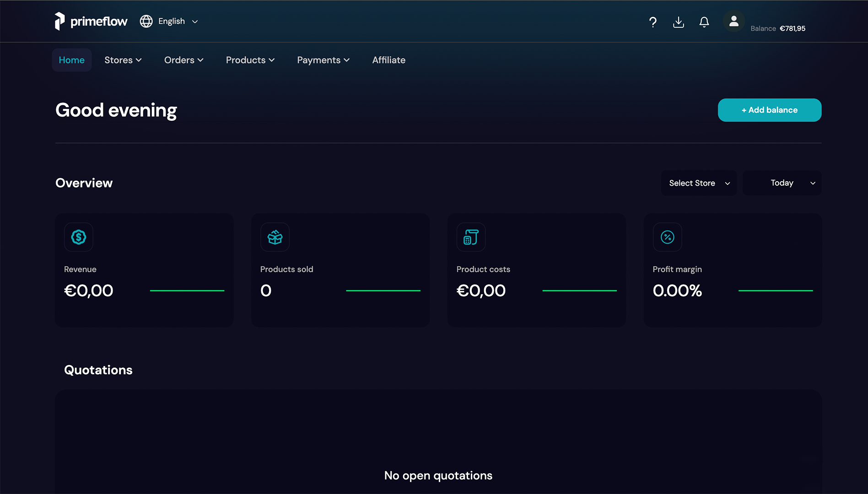The height and width of the screenshot is (494, 868).
Task: Click the Product costs calculator icon
Action: pos(471,237)
